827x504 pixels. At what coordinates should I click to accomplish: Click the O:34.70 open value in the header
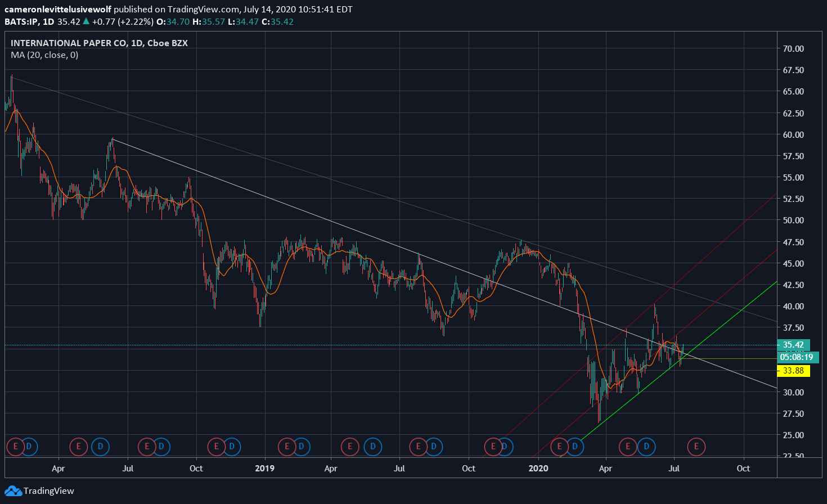pos(173,22)
